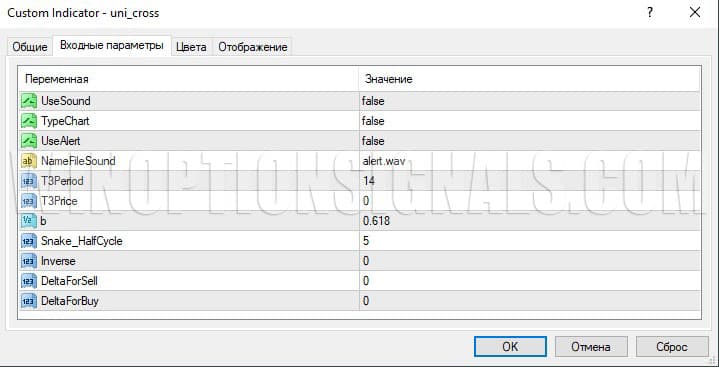Image resolution: width=719 pixels, height=367 pixels.
Task: Click the boolean icon beside UseAlert
Action: 29,141
